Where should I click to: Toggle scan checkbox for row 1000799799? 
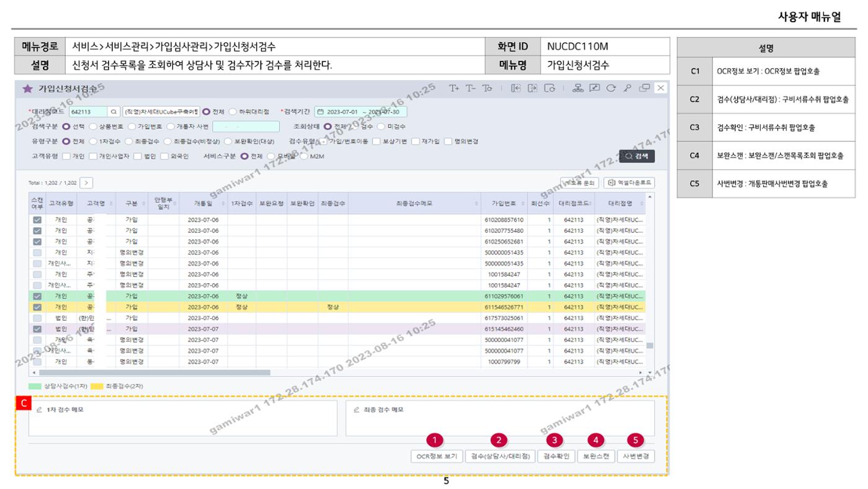coord(37,361)
